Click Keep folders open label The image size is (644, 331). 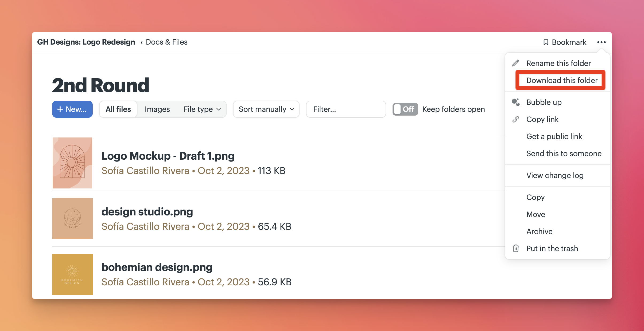[453, 109]
